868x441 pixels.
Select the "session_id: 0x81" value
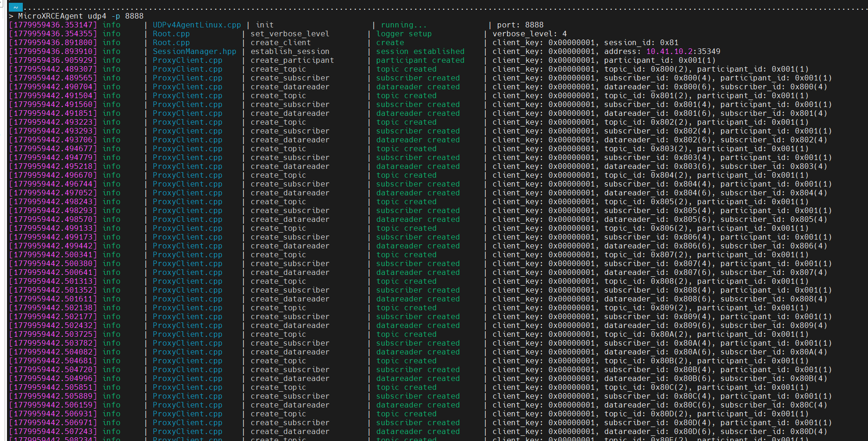[x=641, y=42]
